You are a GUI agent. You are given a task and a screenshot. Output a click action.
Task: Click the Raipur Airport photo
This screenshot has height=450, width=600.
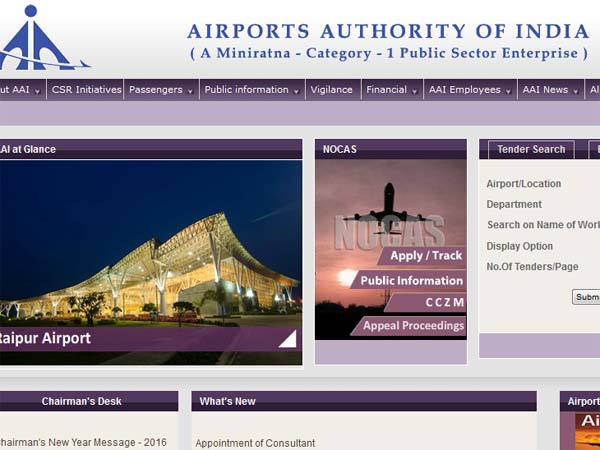point(151,243)
